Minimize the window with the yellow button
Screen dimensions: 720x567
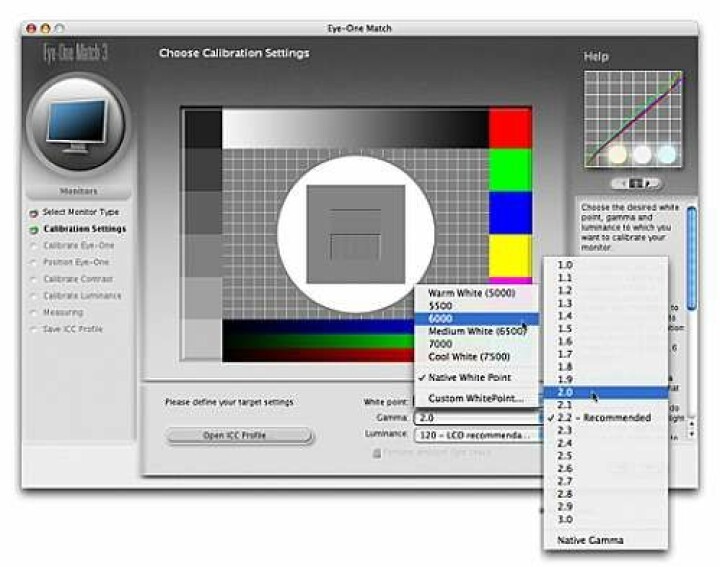pos(45,28)
